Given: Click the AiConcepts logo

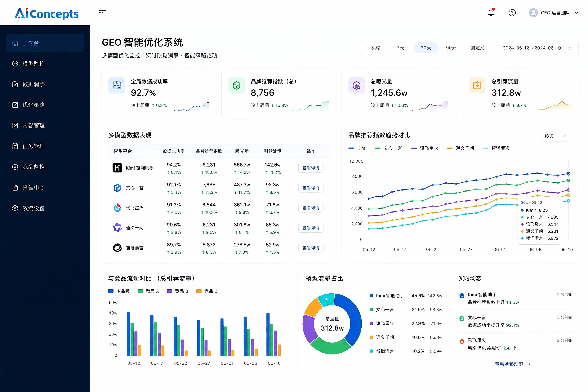Looking at the screenshot, I should pos(47,14).
